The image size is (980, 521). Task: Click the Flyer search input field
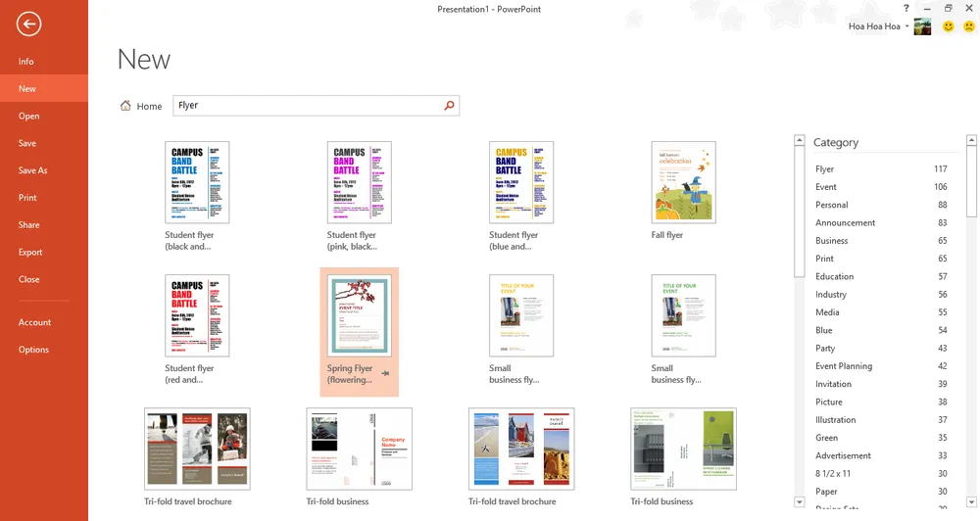[x=316, y=106]
